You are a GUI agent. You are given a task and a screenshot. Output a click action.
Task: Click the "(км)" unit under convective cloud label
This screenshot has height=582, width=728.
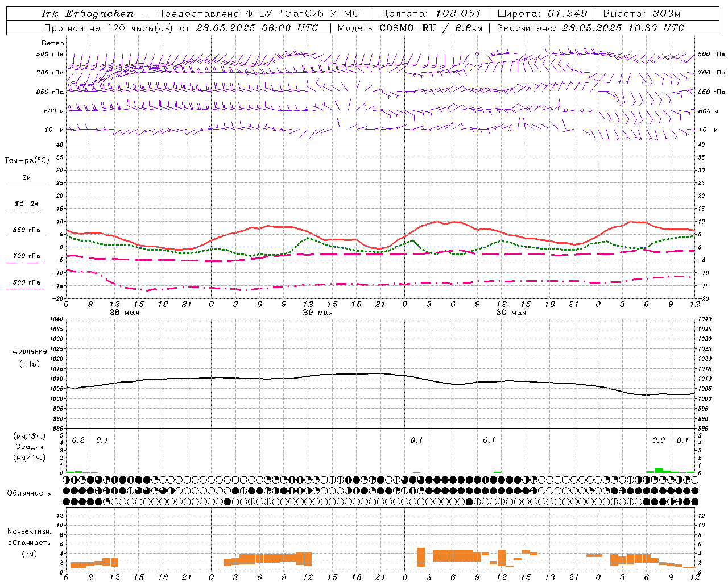(30, 553)
